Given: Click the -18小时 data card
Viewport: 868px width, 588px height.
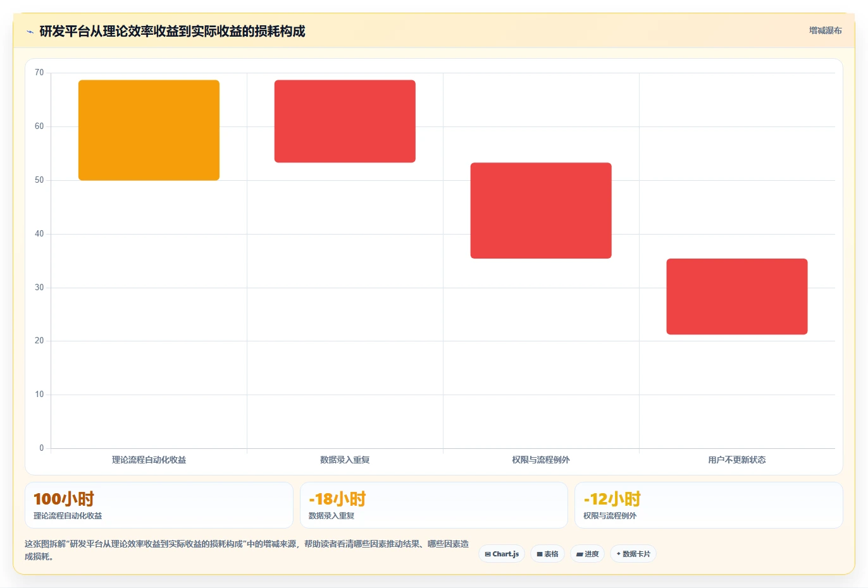Looking at the screenshot, I should [x=434, y=505].
